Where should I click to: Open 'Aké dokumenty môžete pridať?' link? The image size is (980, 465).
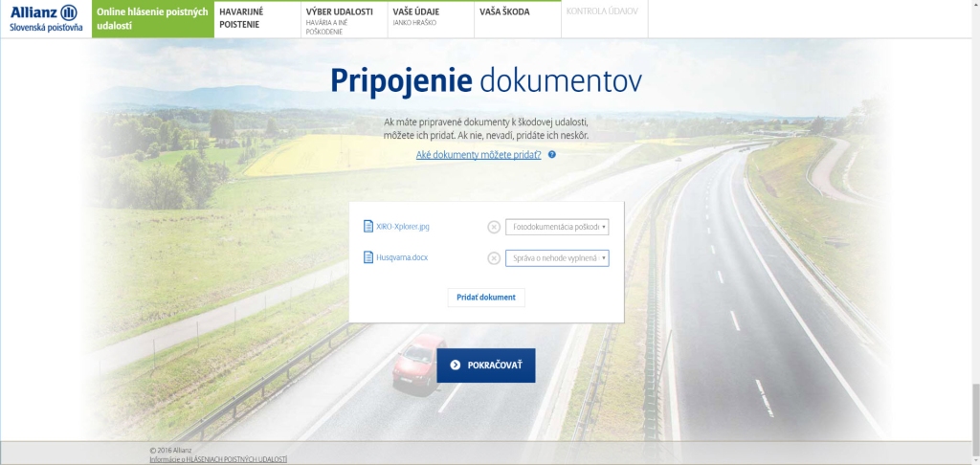479,154
